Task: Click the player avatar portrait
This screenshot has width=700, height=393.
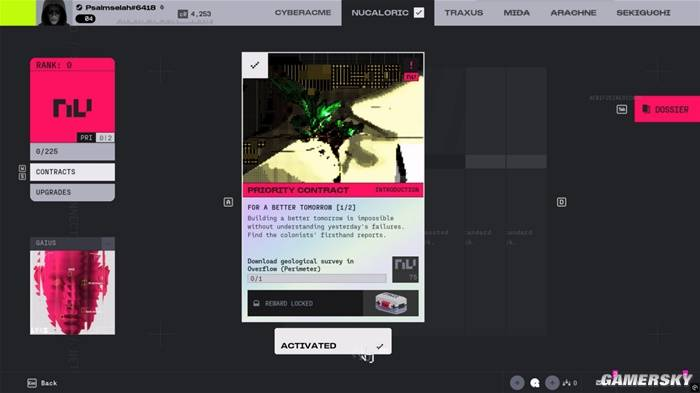Action: click(54, 13)
